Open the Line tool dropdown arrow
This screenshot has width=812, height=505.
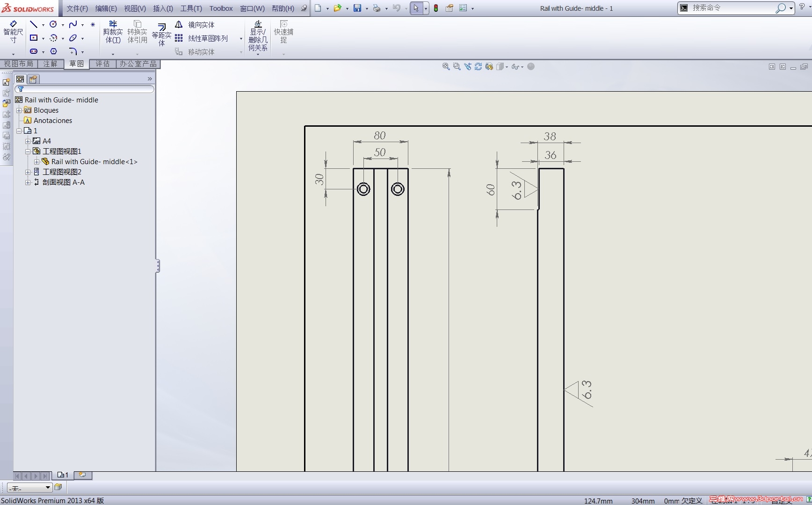point(43,25)
